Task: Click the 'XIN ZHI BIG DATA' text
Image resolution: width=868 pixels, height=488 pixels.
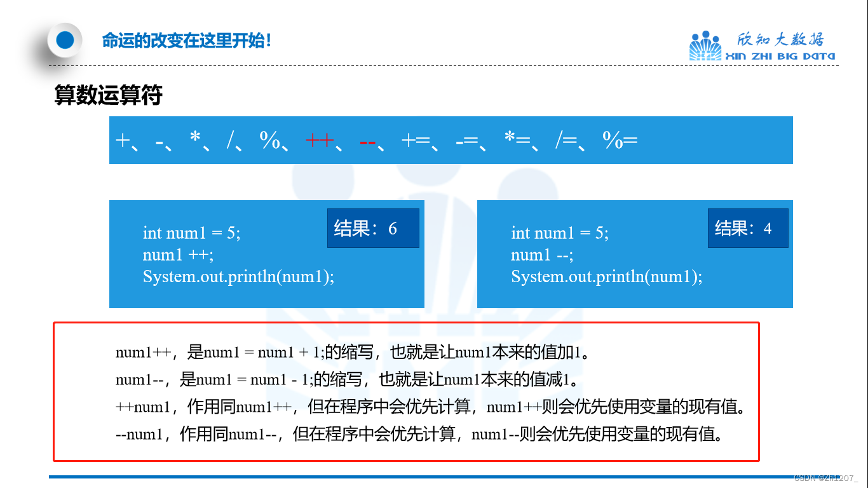Action: [780, 56]
